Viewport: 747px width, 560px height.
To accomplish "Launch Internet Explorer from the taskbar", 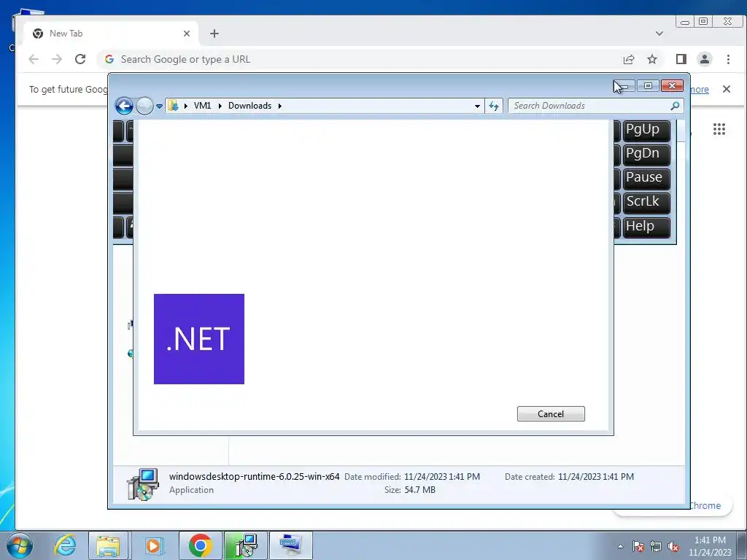I will pyautogui.click(x=65, y=545).
